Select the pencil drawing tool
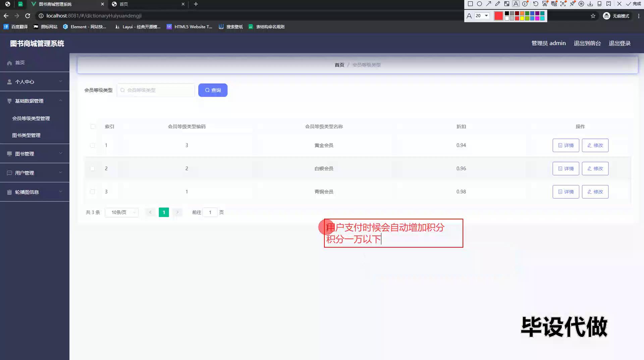Screen dimensions: 644x360 pyautogui.click(x=497, y=4)
